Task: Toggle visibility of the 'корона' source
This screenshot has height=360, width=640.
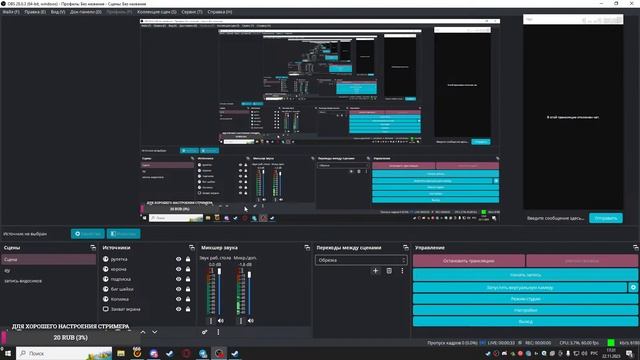Action: [x=178, y=269]
